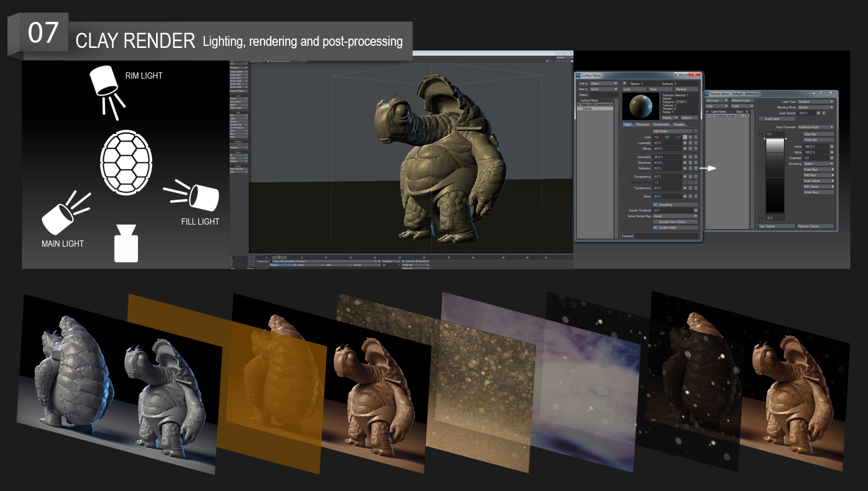Screen dimensions: 868x491
Task: Open the Vertex Normal Map dropdown
Action: (675, 216)
